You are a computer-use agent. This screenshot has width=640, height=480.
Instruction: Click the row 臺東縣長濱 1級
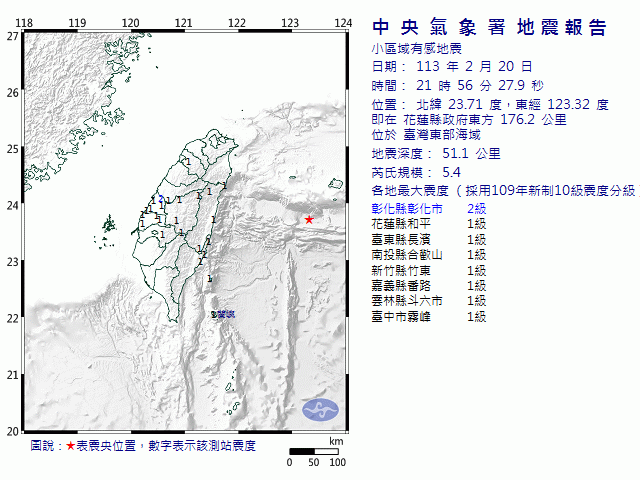click(429, 239)
